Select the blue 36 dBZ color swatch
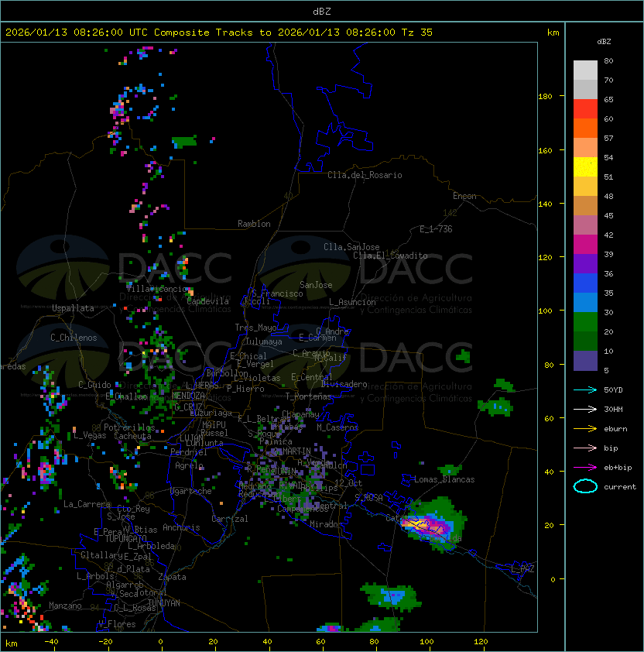Image resolution: width=644 pixels, height=652 pixels. (585, 283)
